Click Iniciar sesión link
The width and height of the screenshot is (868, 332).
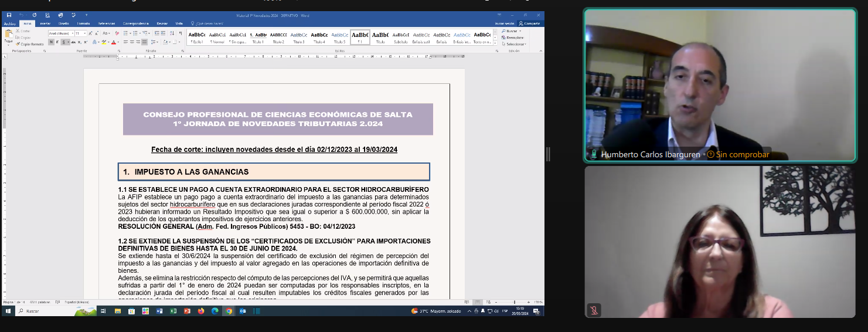click(x=505, y=23)
